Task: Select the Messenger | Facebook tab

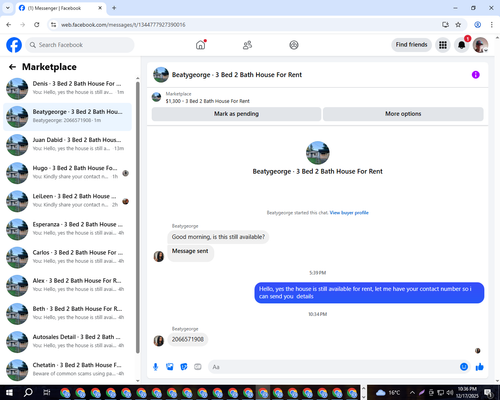Action: (61, 8)
